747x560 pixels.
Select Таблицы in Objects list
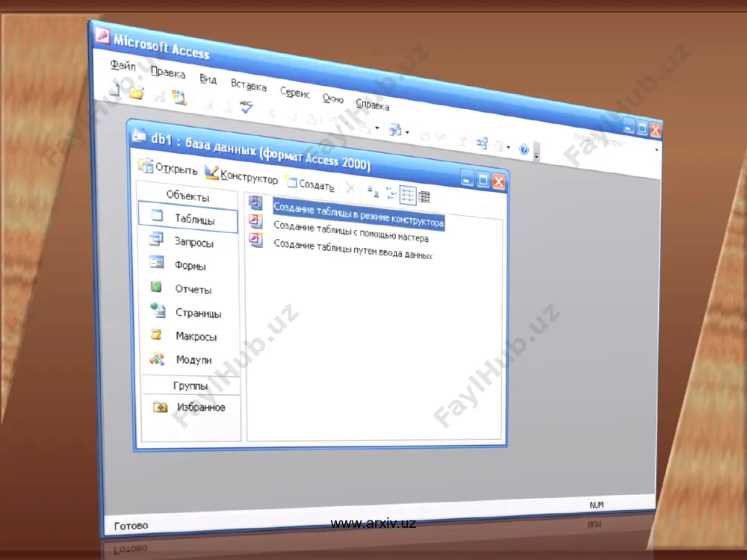point(188,218)
